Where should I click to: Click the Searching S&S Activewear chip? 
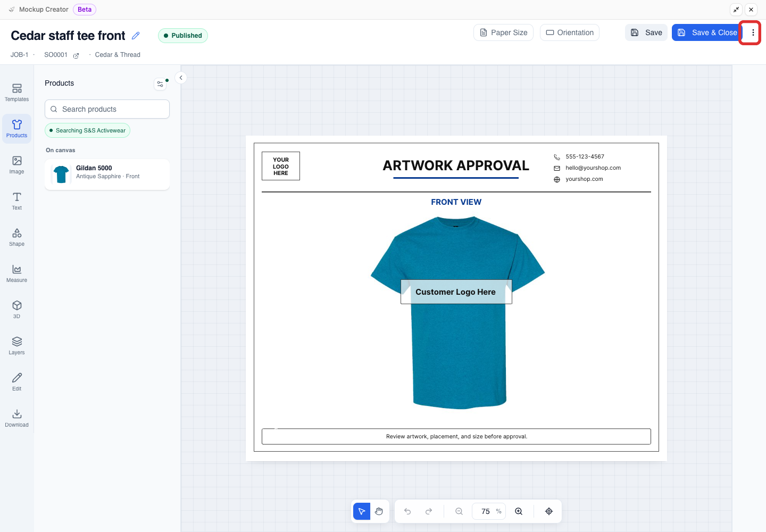tap(88, 130)
